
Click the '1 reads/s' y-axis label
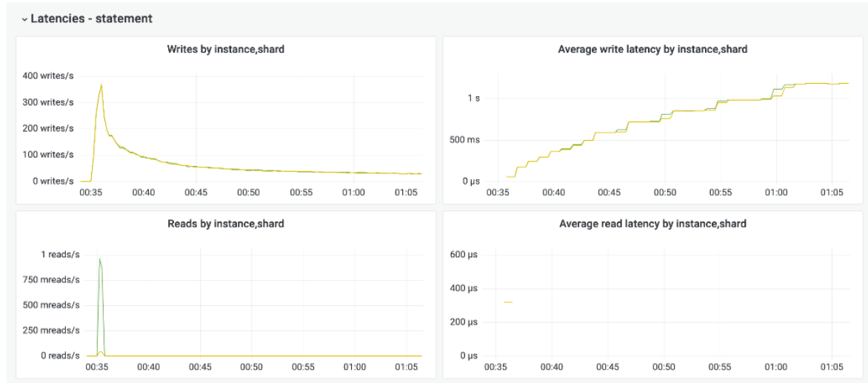pyautogui.click(x=60, y=254)
